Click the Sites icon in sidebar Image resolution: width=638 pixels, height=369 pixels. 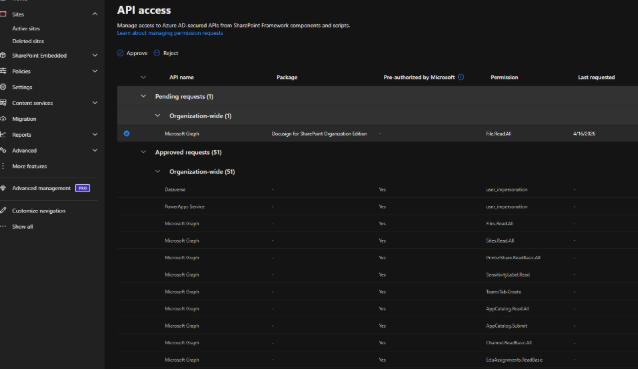point(3,14)
